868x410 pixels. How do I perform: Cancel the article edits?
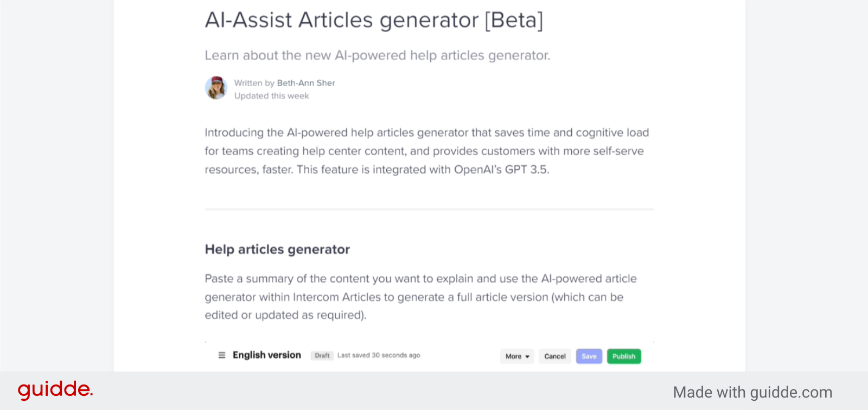click(554, 356)
